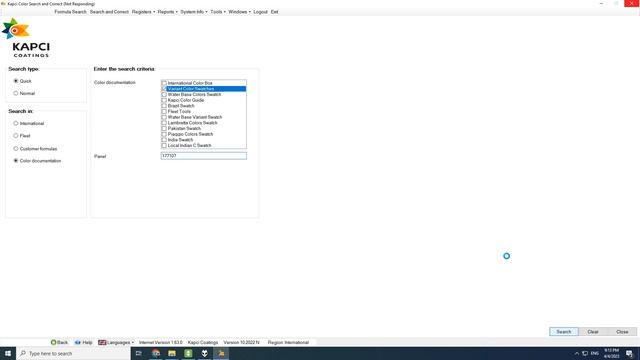Image resolution: width=640 pixels, height=360 pixels.
Task: Select the Quick search type
Action: [x=16, y=81]
